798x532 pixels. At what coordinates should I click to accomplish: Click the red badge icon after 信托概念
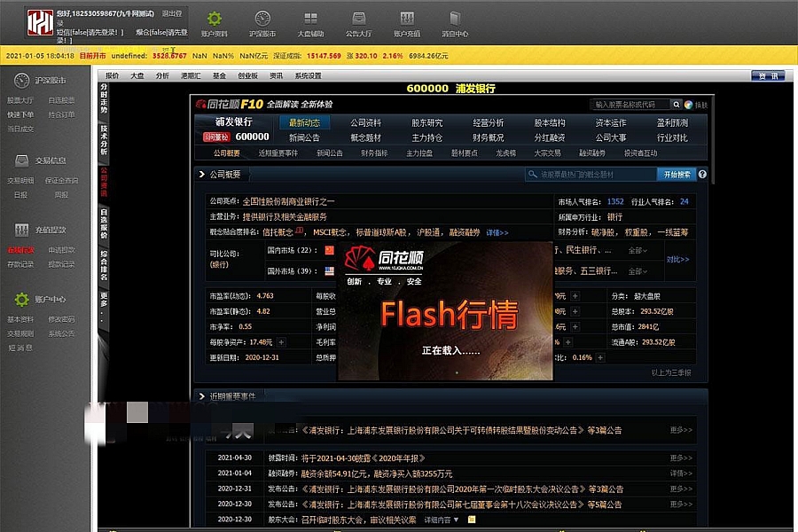pos(300,231)
